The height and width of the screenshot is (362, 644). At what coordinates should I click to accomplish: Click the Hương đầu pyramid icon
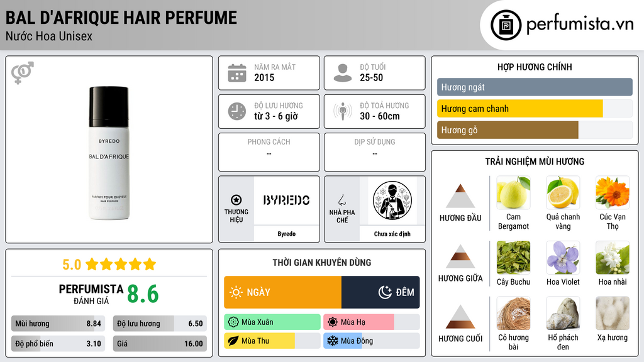point(460,196)
